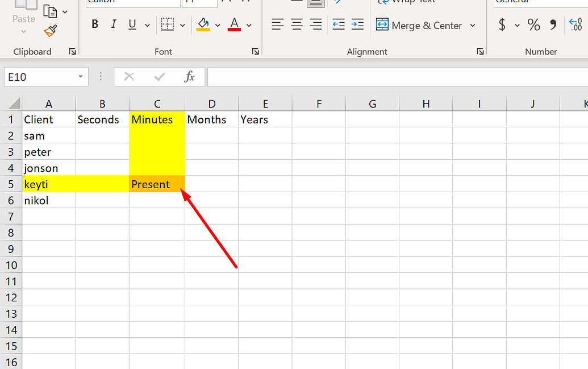Open the Alignment dialog box launcher
Screen dimensions: 588x369
[480, 51]
